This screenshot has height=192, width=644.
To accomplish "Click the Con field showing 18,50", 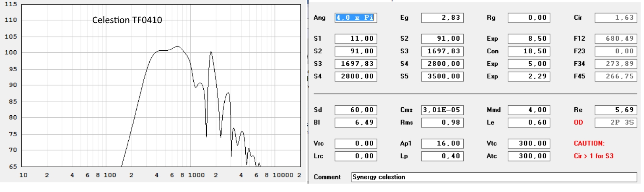I will pyautogui.click(x=529, y=51).
